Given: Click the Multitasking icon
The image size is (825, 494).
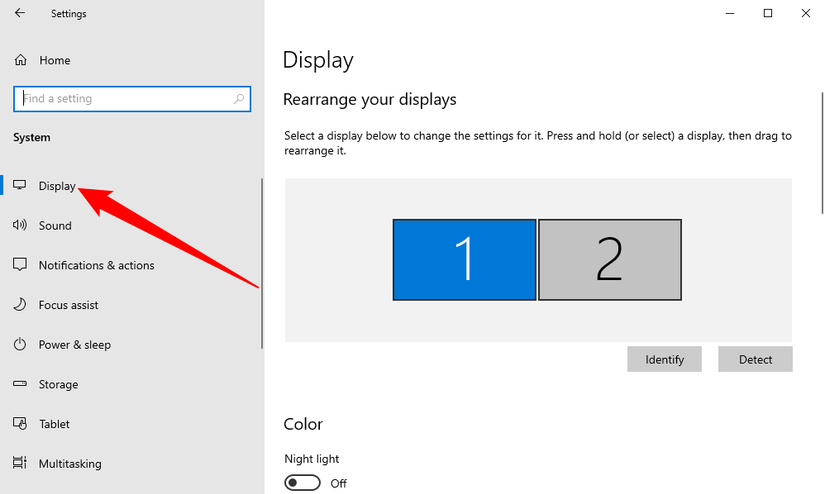Looking at the screenshot, I should 19,463.
